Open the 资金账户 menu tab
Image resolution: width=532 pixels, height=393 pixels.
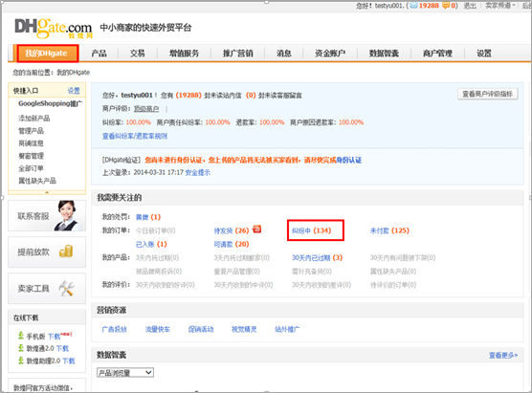pos(330,54)
